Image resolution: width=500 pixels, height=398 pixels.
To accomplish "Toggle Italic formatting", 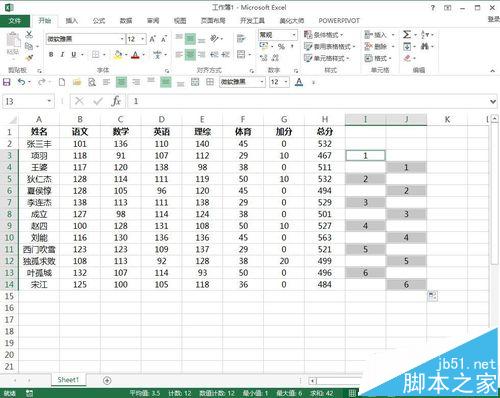I will pos(62,54).
